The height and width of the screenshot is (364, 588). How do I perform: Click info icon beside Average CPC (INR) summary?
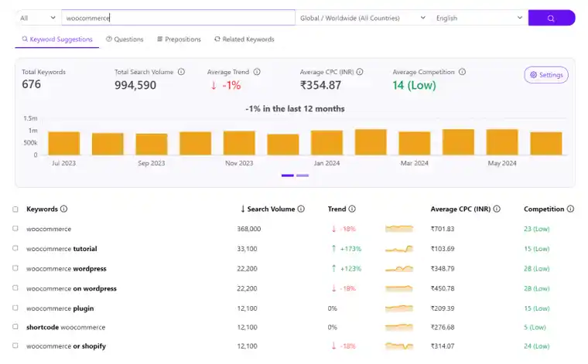(360, 72)
